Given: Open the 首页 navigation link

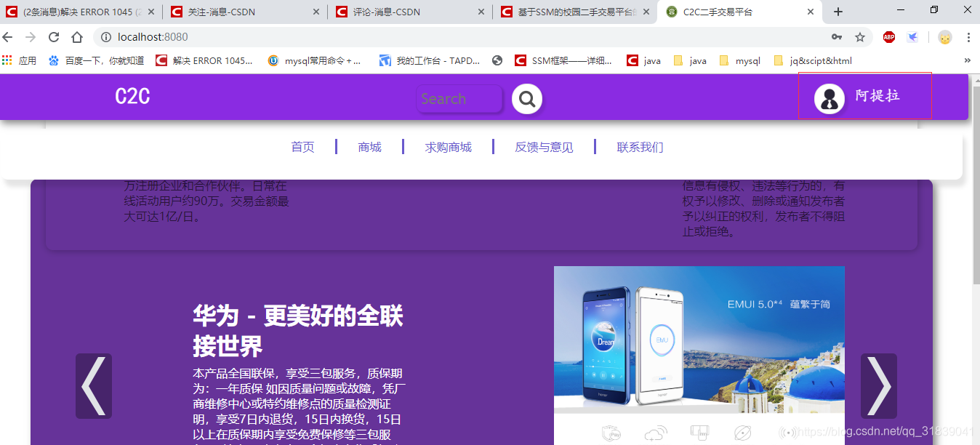Looking at the screenshot, I should (x=303, y=147).
